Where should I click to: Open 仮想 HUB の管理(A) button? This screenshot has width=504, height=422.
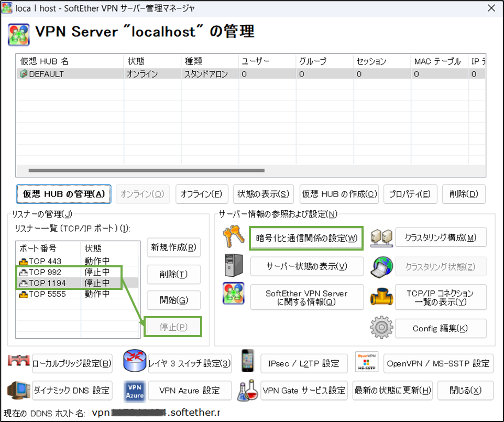[x=63, y=194]
